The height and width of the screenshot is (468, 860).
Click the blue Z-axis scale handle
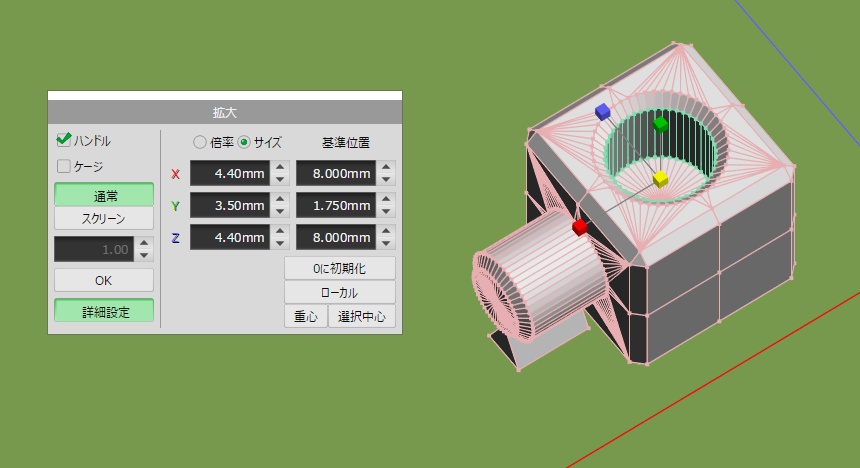click(602, 112)
